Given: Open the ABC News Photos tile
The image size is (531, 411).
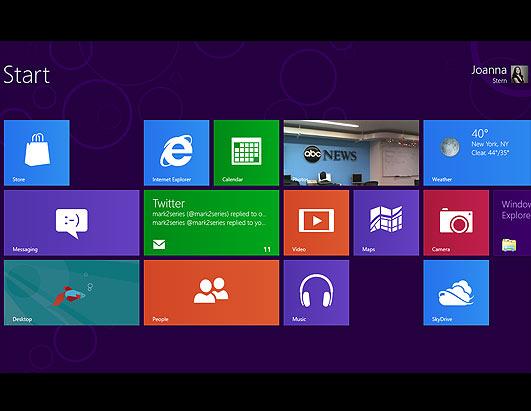Looking at the screenshot, I should pyautogui.click(x=351, y=153).
